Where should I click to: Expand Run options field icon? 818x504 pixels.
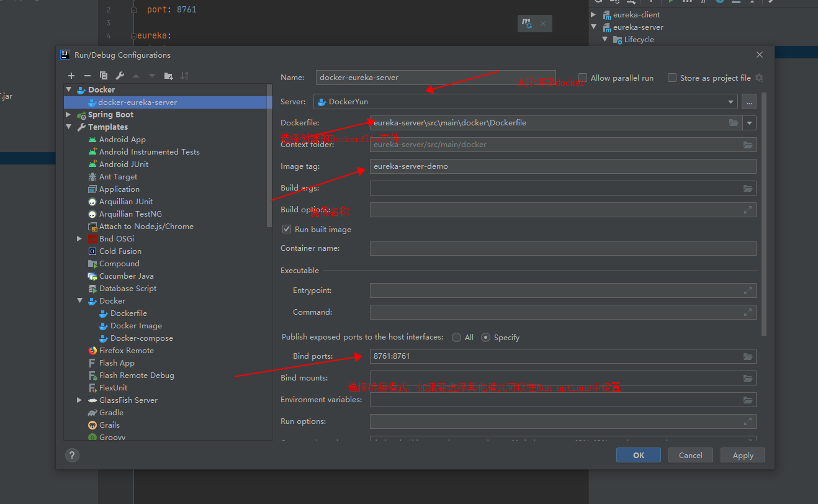click(748, 421)
